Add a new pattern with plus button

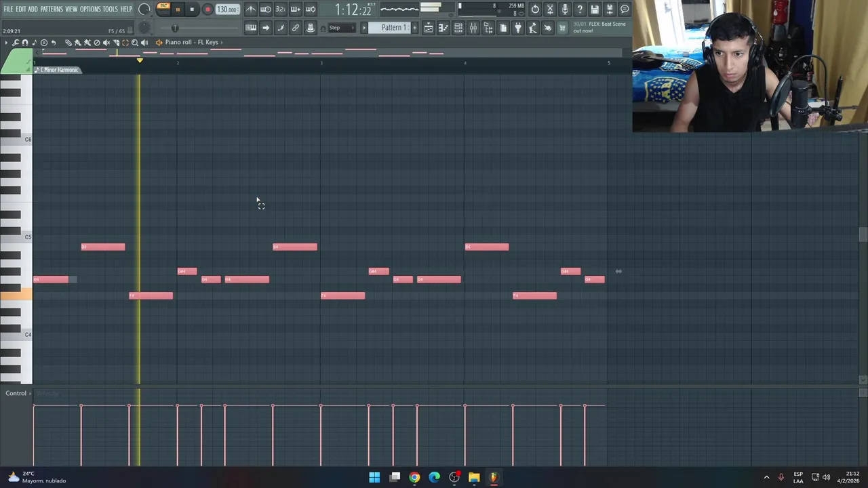pyautogui.click(x=415, y=28)
